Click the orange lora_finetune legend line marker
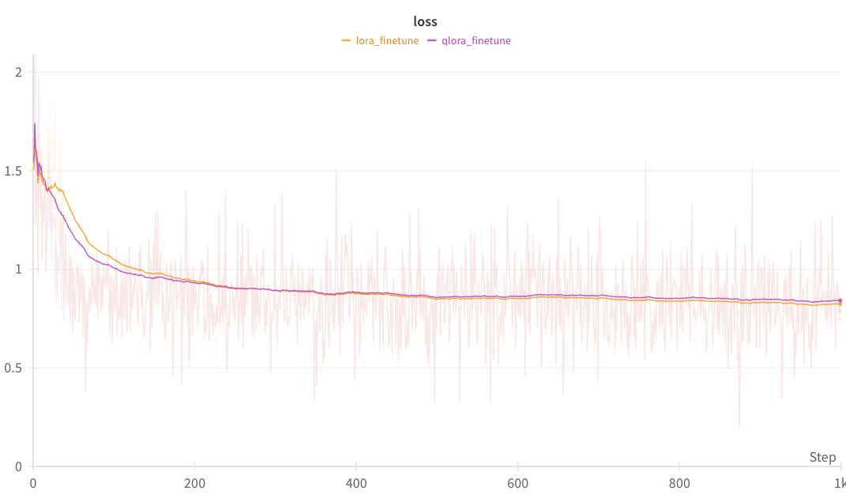Image resolution: width=868 pixels, height=502 pixels. [x=346, y=40]
